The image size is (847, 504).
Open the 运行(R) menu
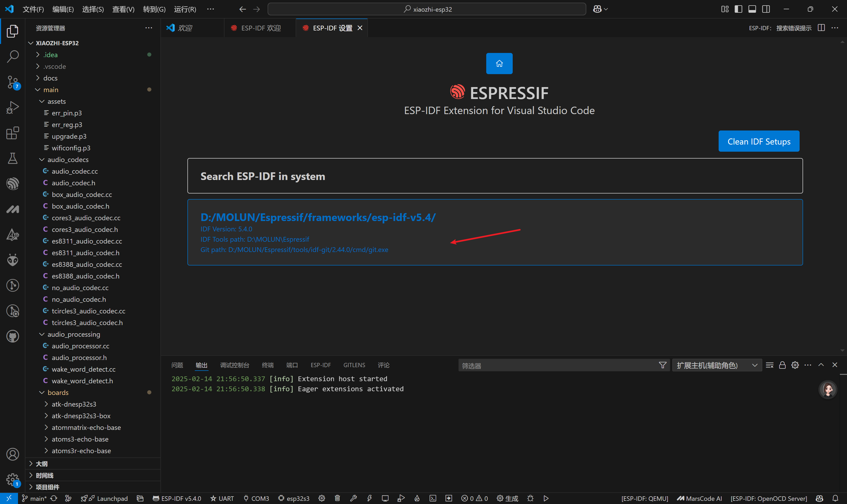point(185,9)
